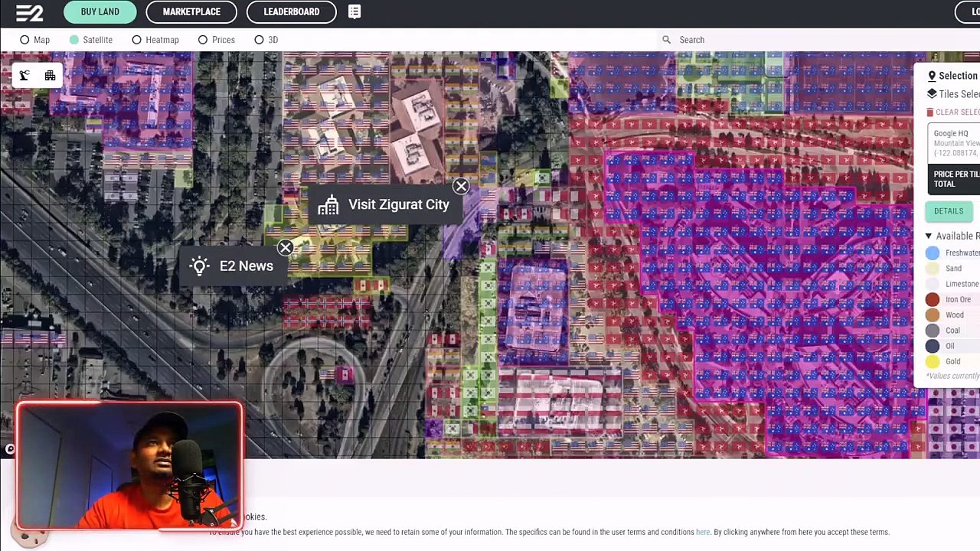The height and width of the screenshot is (551, 980).
Task: Click the Earth 2 logo
Action: (30, 12)
